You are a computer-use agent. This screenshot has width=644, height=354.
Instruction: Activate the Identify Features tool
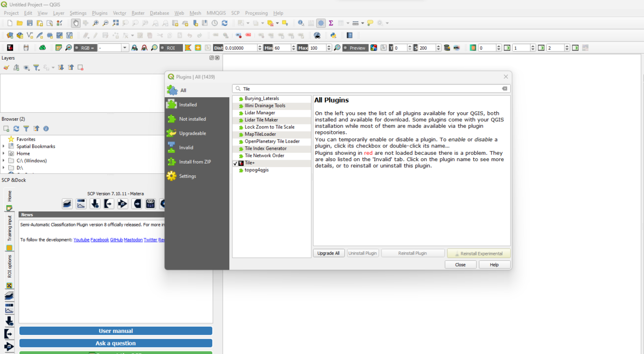[301, 23]
